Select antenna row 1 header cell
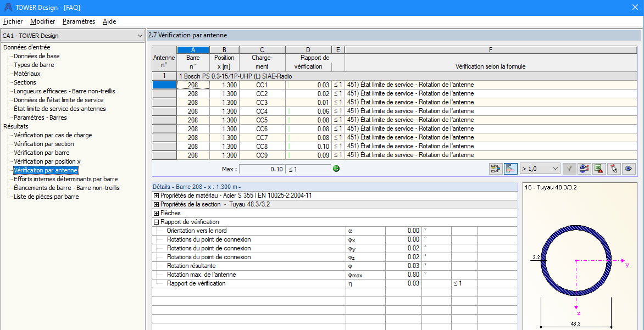The width and height of the screenshot is (644, 330). 164,76
